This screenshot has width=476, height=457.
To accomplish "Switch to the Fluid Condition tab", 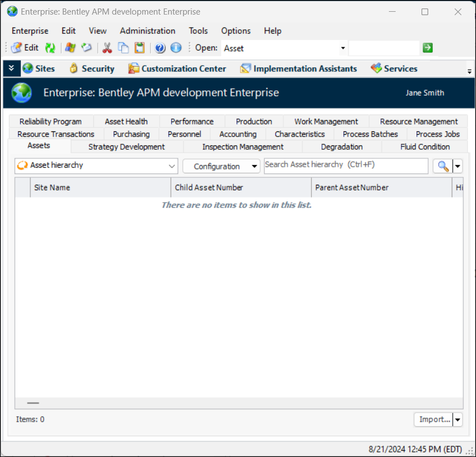I will [x=425, y=147].
